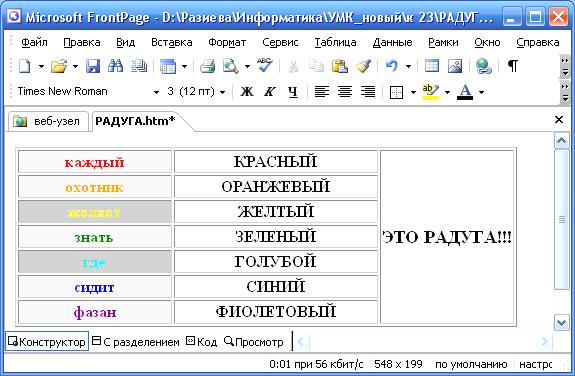Open toolbar options on formatting toolbar end
The image size is (575, 376).
pyautogui.click(x=565, y=92)
